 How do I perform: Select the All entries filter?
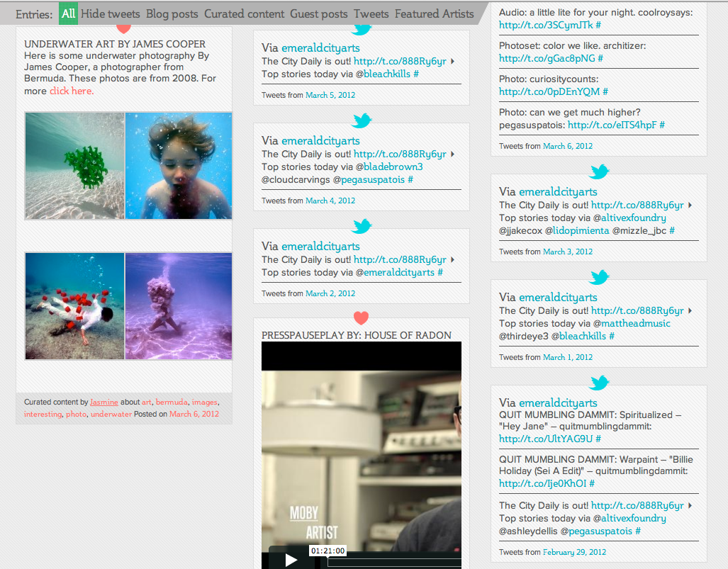click(68, 14)
